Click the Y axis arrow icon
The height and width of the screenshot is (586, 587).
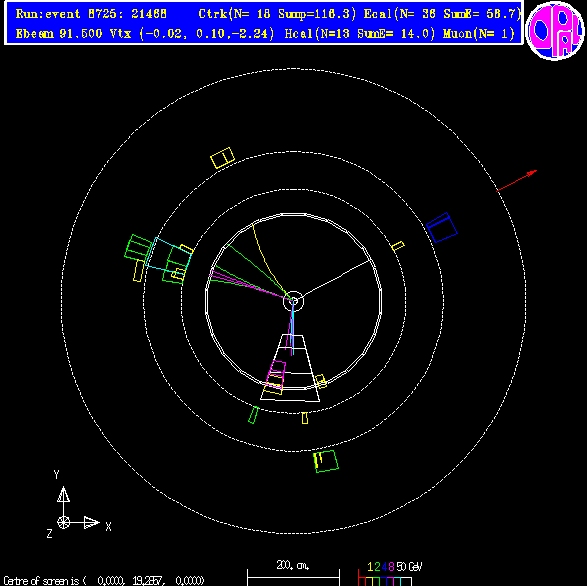63,494
